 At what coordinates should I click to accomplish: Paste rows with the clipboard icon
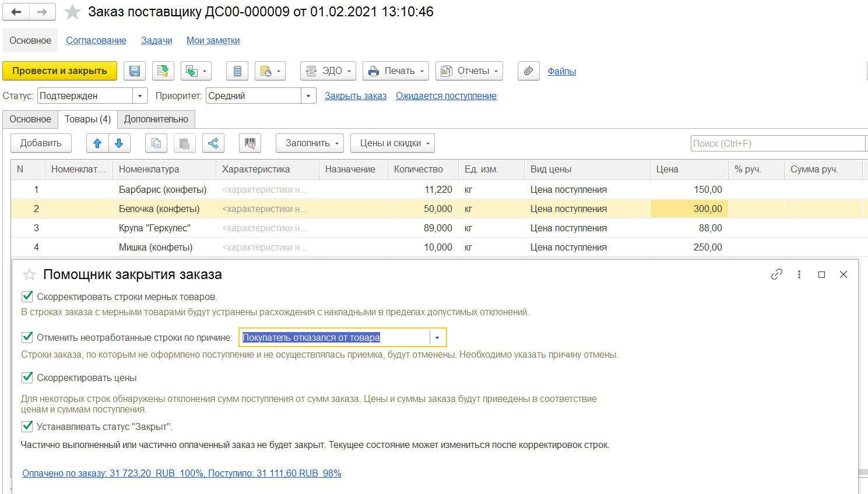tap(184, 143)
